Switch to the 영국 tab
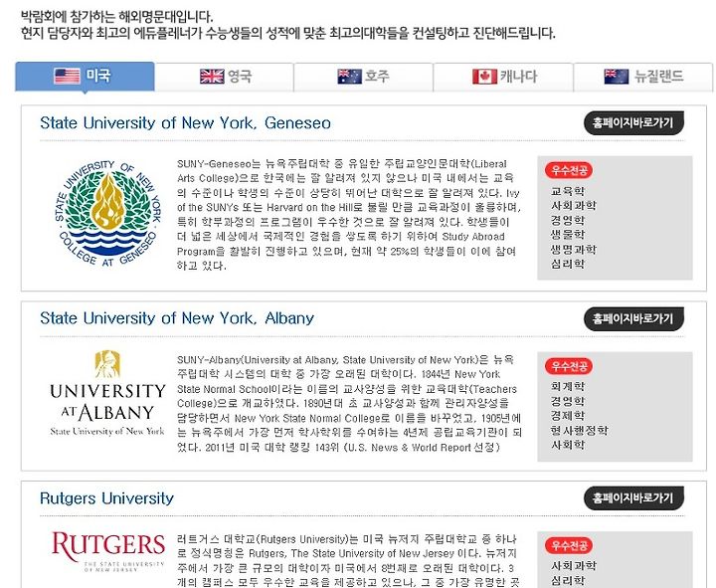Image resolution: width=716 pixels, height=588 pixels. point(224,77)
